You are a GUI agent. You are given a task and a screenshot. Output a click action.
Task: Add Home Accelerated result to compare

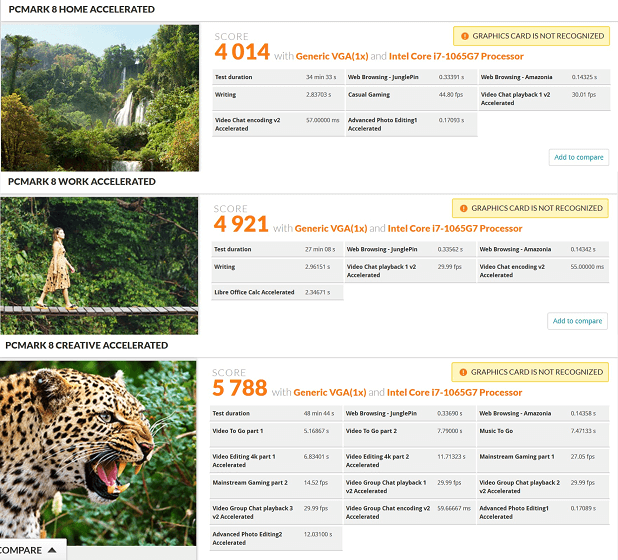click(579, 157)
